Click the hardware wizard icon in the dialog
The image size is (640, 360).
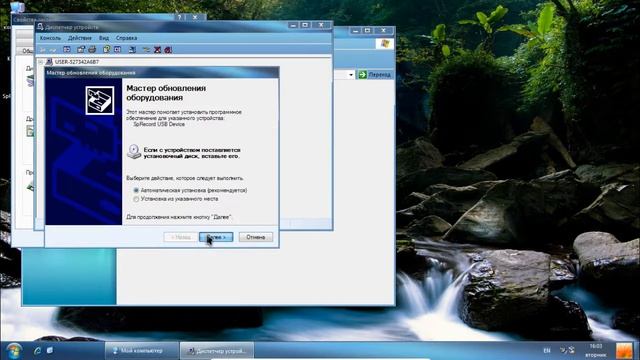click(100, 100)
